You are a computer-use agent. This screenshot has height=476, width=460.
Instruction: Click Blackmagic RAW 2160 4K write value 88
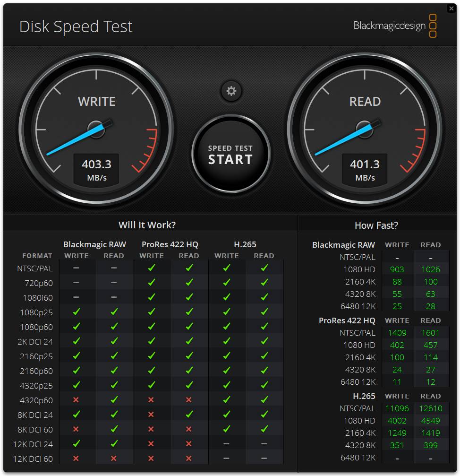click(x=397, y=282)
